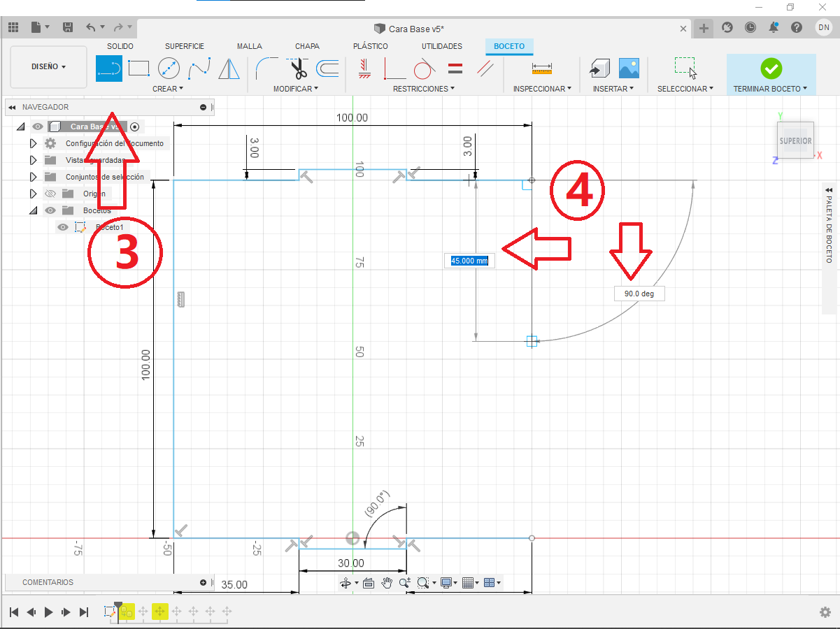840x629 pixels.
Task: Open the Diseño workspace dropdown
Action: pyautogui.click(x=49, y=66)
